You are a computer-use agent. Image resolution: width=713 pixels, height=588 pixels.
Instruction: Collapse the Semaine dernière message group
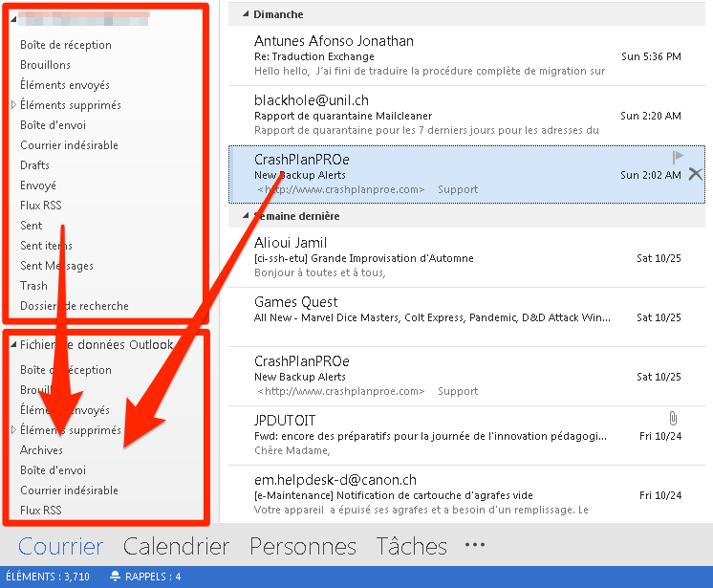click(x=246, y=216)
